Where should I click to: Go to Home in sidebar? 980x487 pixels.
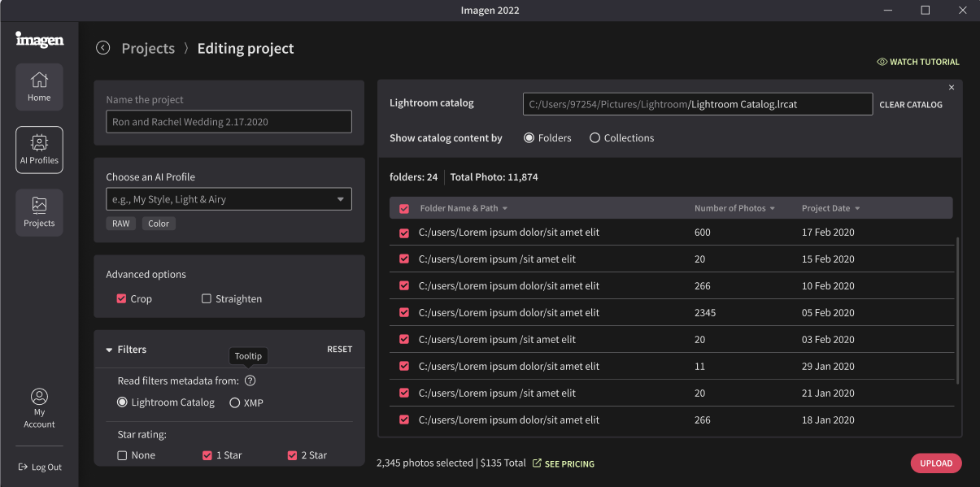[x=39, y=87]
